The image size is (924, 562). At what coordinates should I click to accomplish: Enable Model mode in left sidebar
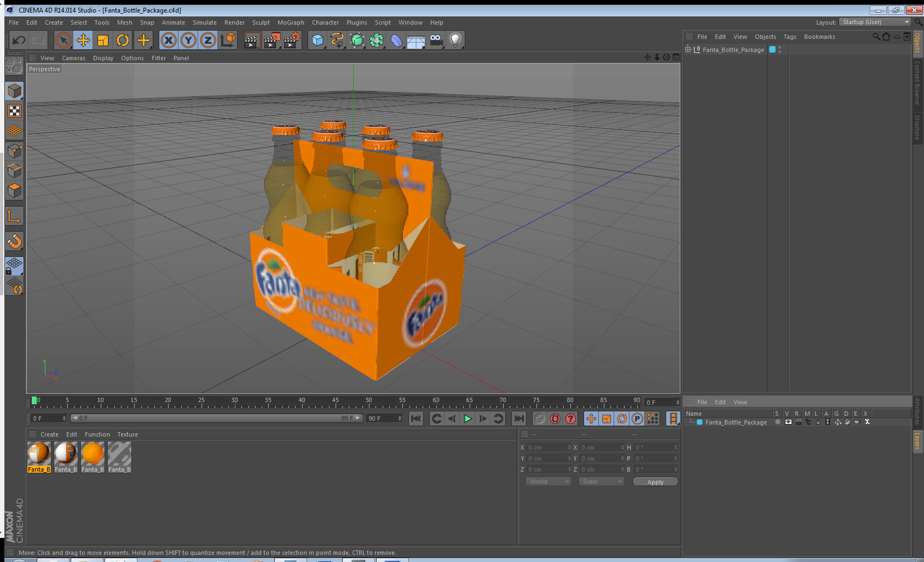pos(15,91)
